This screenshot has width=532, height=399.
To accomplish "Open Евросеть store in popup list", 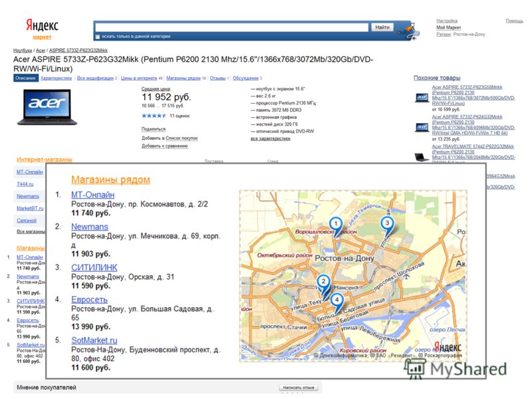I will 89,300.
